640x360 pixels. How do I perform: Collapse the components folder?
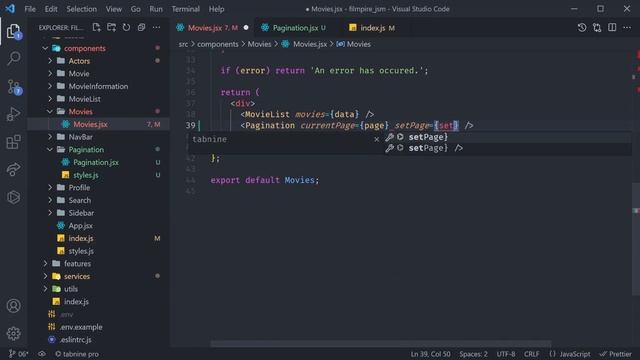coord(45,48)
